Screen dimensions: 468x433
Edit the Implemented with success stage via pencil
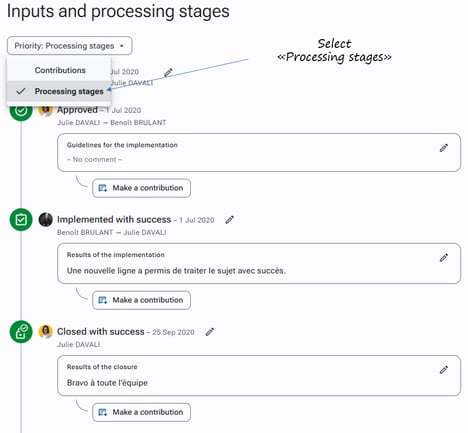click(229, 220)
